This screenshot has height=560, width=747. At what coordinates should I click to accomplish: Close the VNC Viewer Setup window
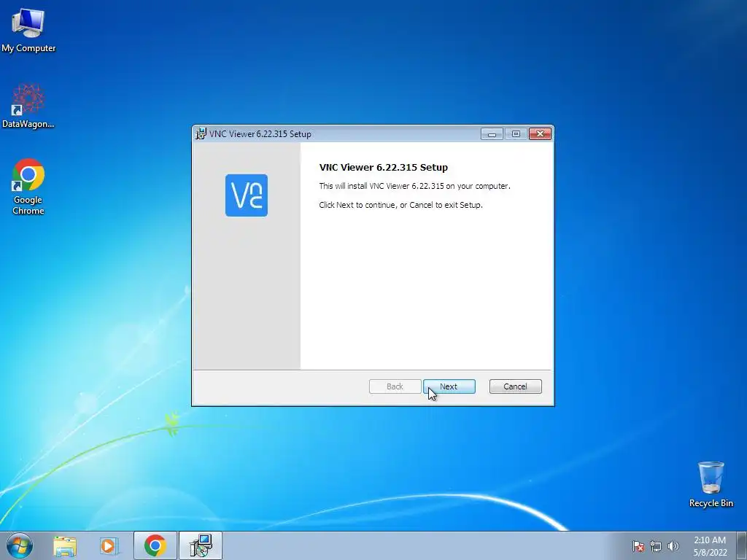[x=541, y=134]
